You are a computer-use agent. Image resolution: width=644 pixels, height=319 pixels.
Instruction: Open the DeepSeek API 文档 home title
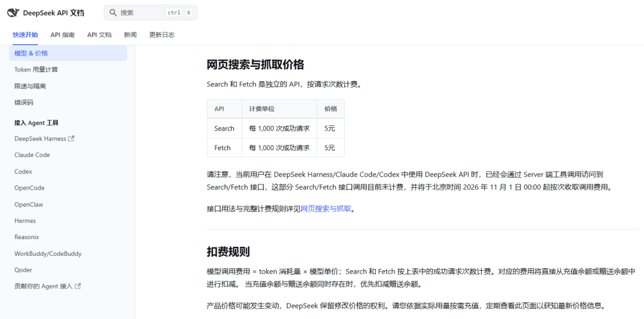click(x=54, y=13)
